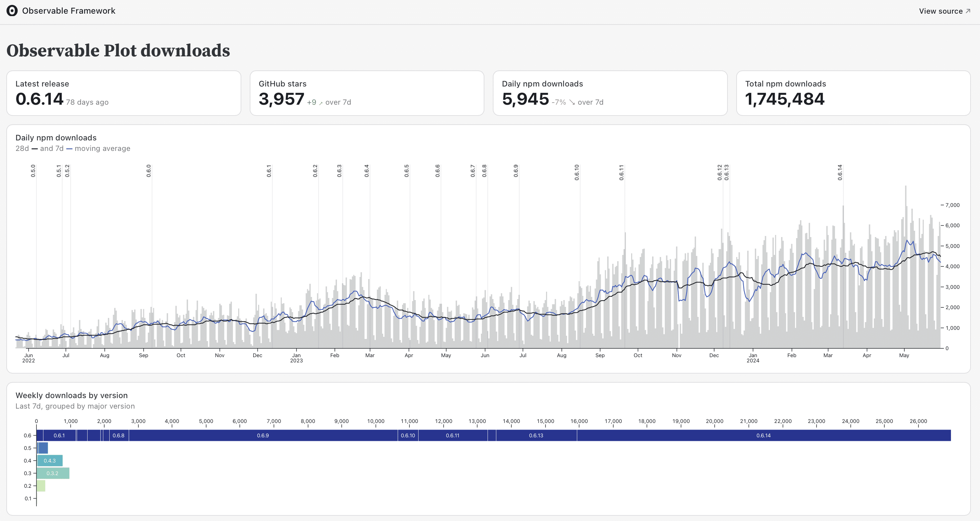Click the blue 7d legend line
980x521 pixels.
[x=69, y=149]
